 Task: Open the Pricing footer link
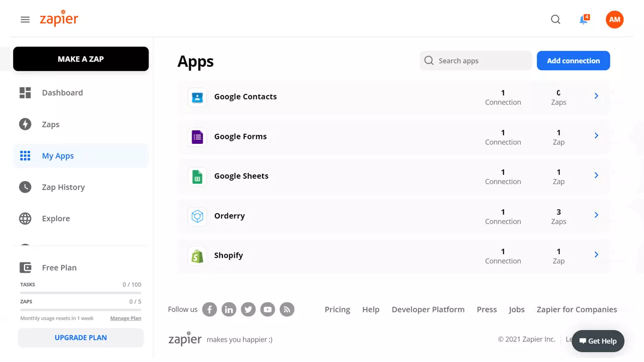pos(338,310)
